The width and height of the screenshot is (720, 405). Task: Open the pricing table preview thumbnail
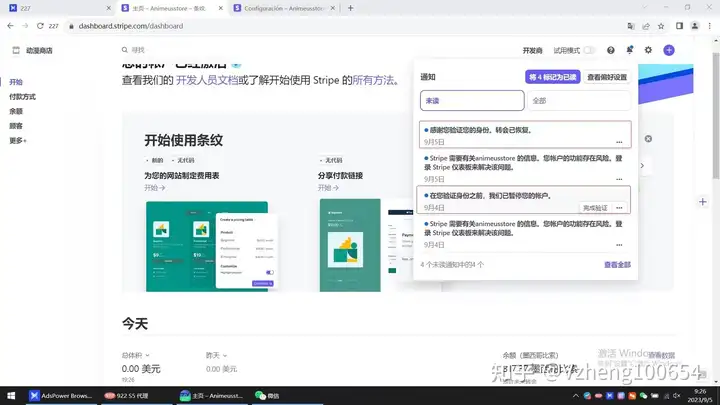click(212, 246)
